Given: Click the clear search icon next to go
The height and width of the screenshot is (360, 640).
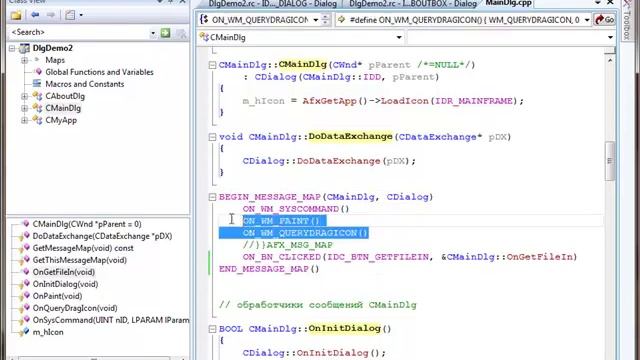Looking at the screenshot, I should [181, 33].
